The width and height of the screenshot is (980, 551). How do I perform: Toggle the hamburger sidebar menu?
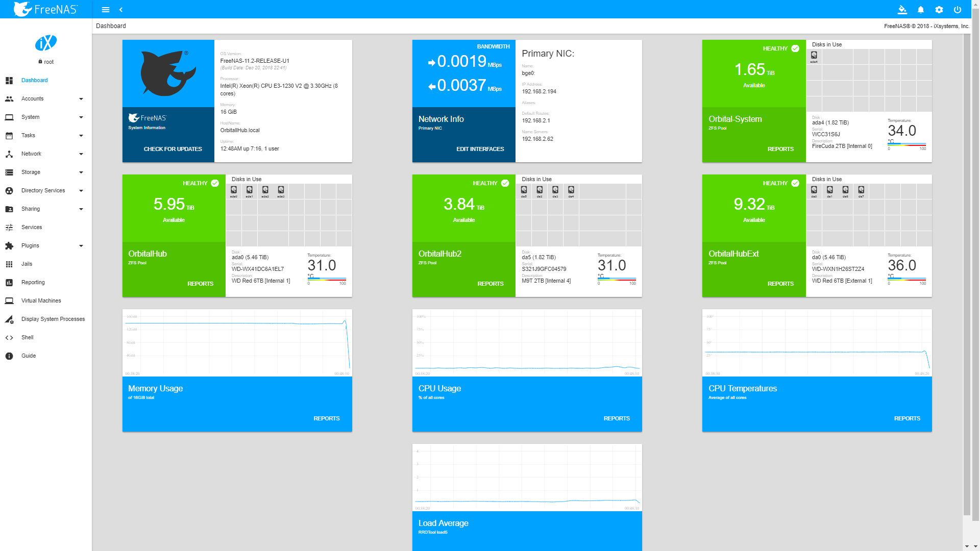point(106,10)
